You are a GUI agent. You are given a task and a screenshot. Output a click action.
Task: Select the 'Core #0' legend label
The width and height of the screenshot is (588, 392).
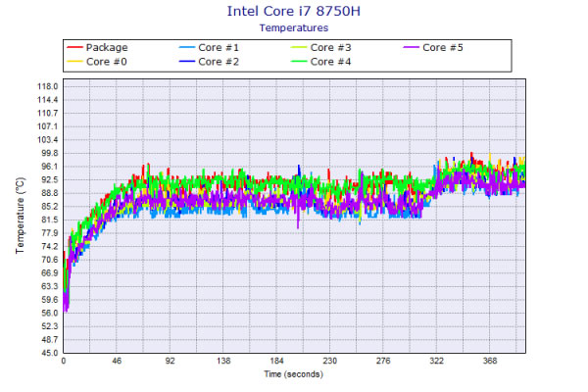(107, 62)
